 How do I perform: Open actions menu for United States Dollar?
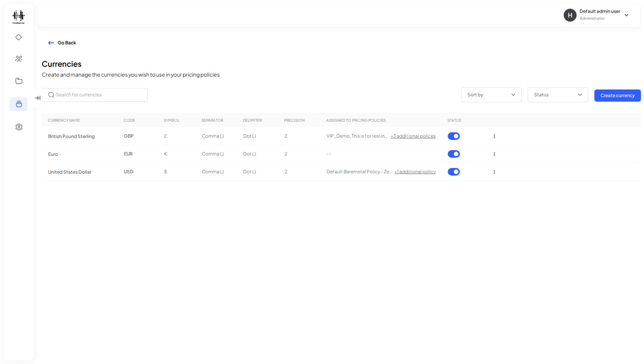(x=494, y=172)
